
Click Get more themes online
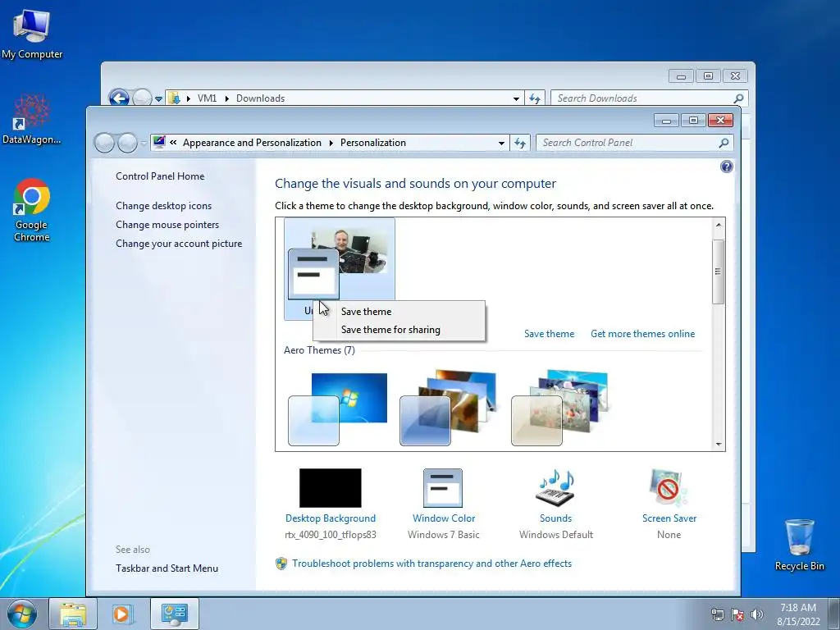(x=642, y=334)
